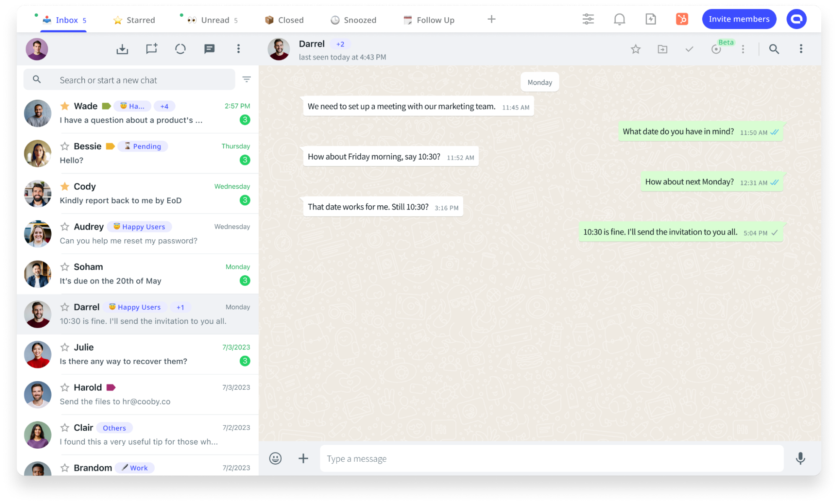Open the three-dot menu above the chat list

(x=238, y=49)
